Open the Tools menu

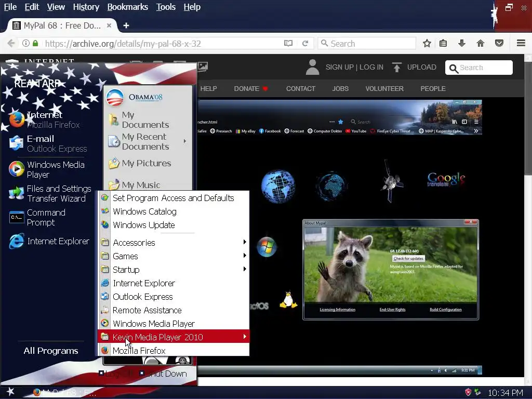click(x=166, y=7)
